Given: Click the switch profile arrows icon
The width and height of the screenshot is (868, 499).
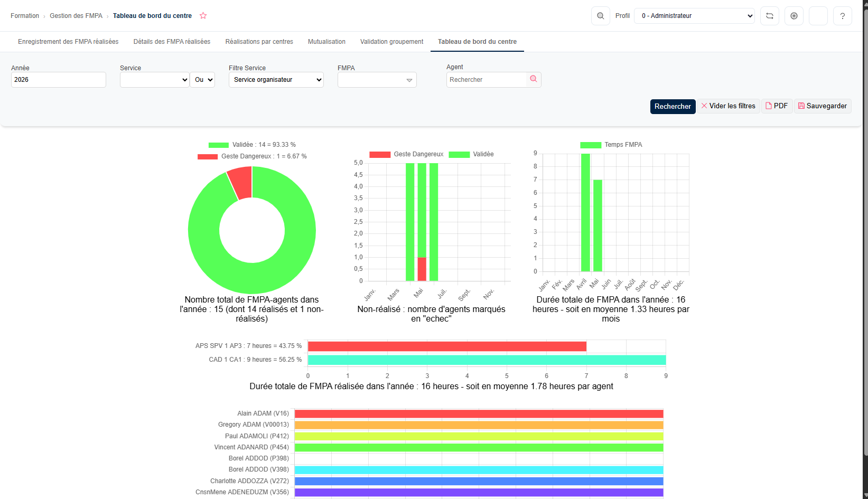Looking at the screenshot, I should (770, 16).
